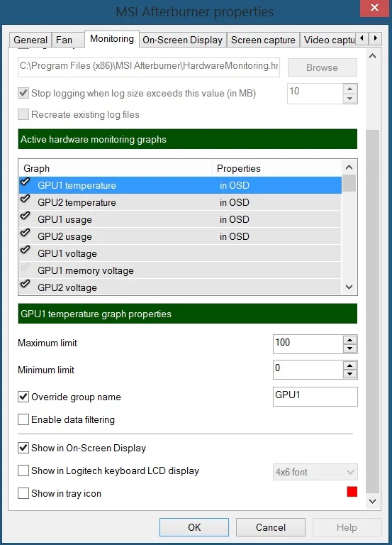392x545 pixels.
Task: Click the Help button
Action: [347, 527]
